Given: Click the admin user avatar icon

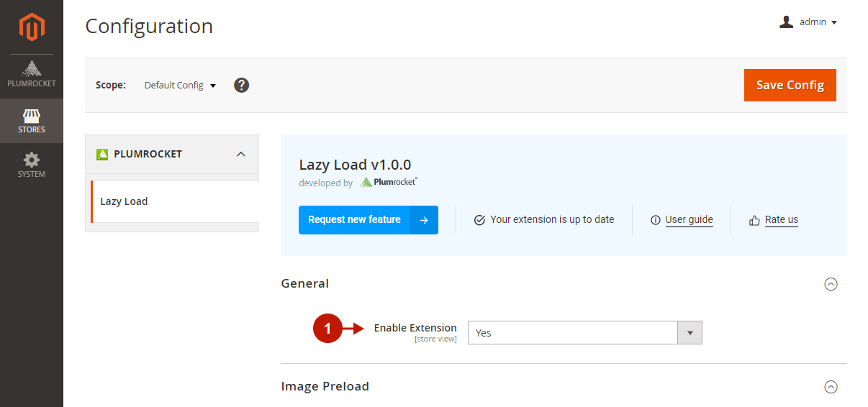Looking at the screenshot, I should (786, 22).
